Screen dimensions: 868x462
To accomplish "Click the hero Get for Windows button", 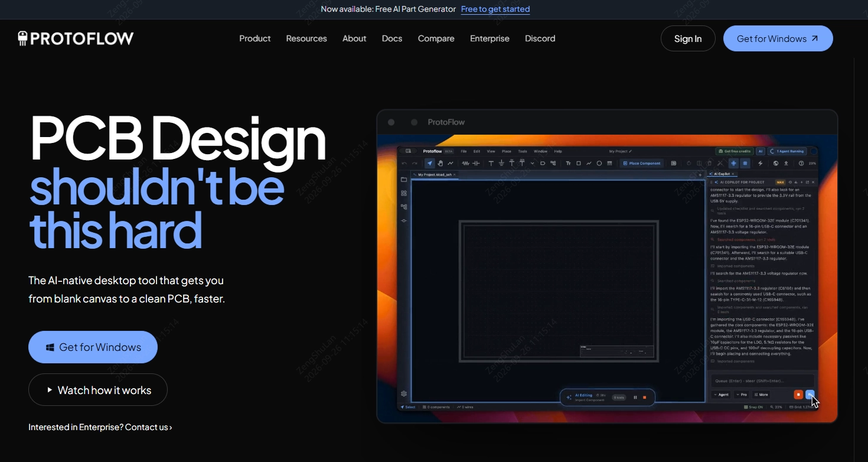I will 93,347.
